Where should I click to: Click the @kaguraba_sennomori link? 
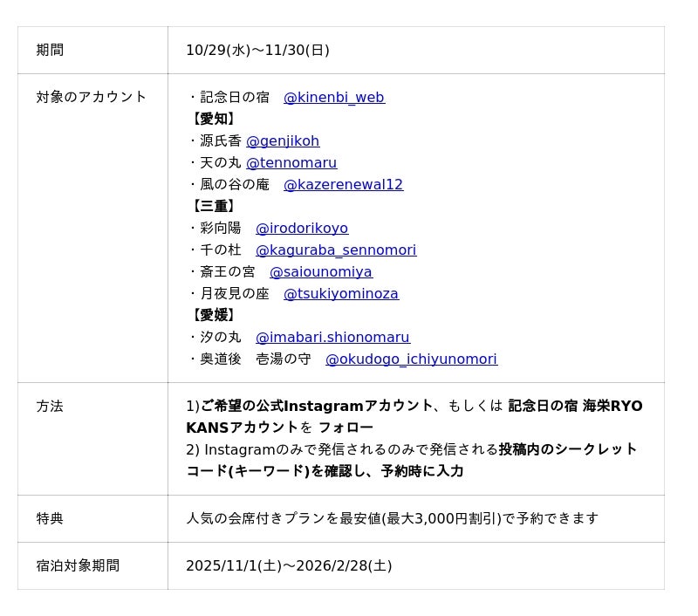tap(335, 250)
